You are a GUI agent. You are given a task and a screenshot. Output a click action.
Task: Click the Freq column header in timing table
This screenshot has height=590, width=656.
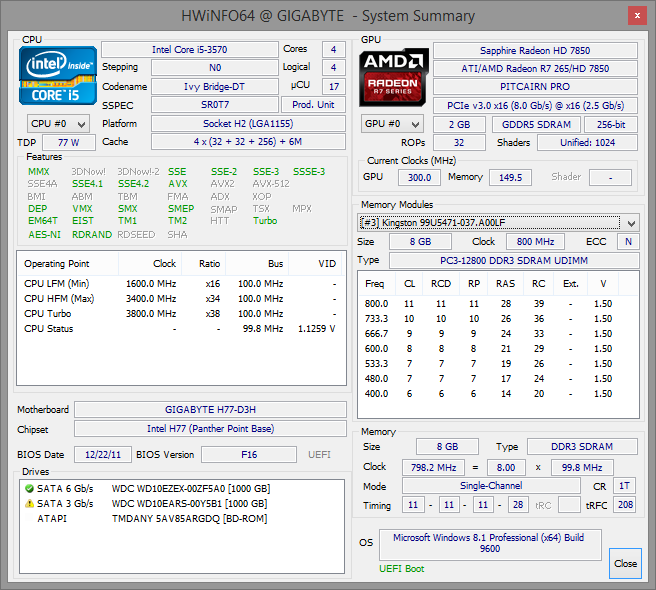(377, 284)
